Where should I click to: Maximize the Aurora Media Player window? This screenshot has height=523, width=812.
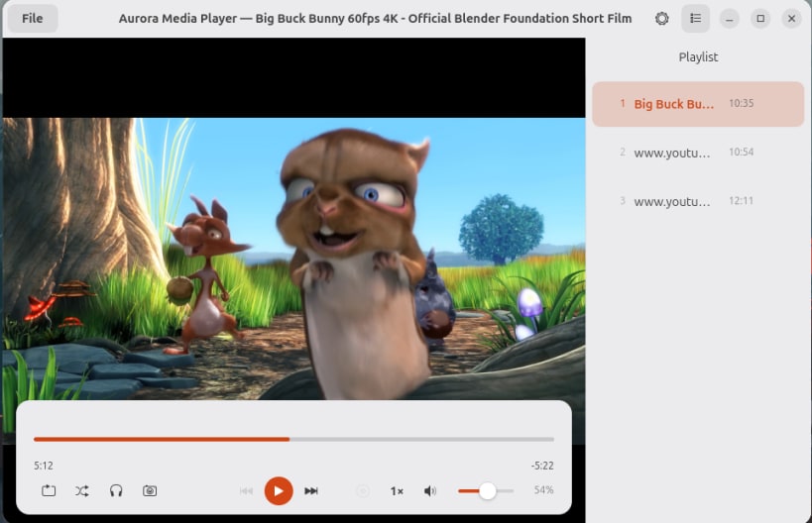(759, 19)
